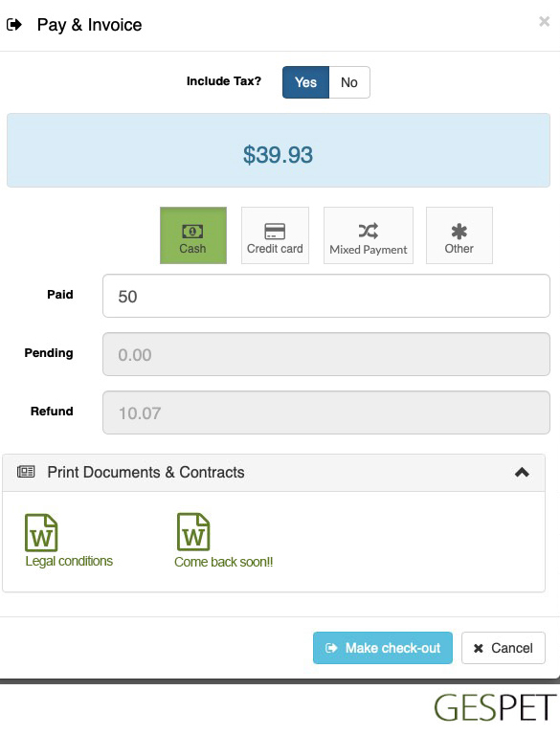Click the newspaper icon beside Print Documents
560x735 pixels.
click(x=26, y=472)
